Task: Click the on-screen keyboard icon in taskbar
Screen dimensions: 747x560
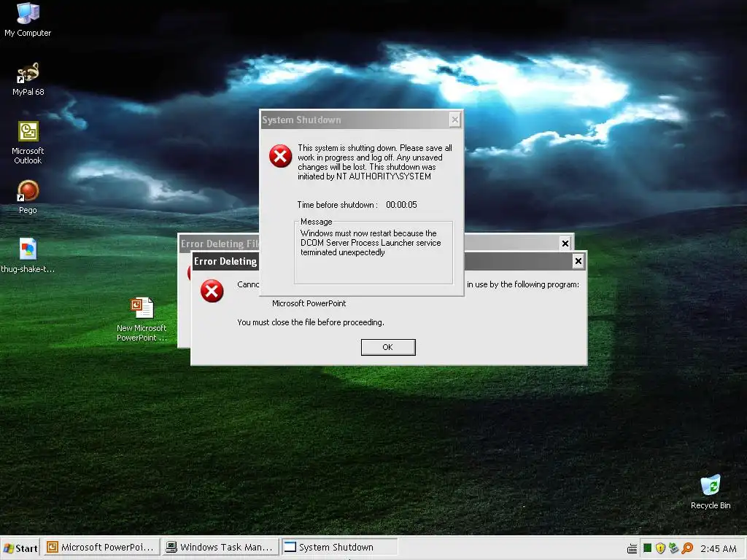Action: pos(632,548)
